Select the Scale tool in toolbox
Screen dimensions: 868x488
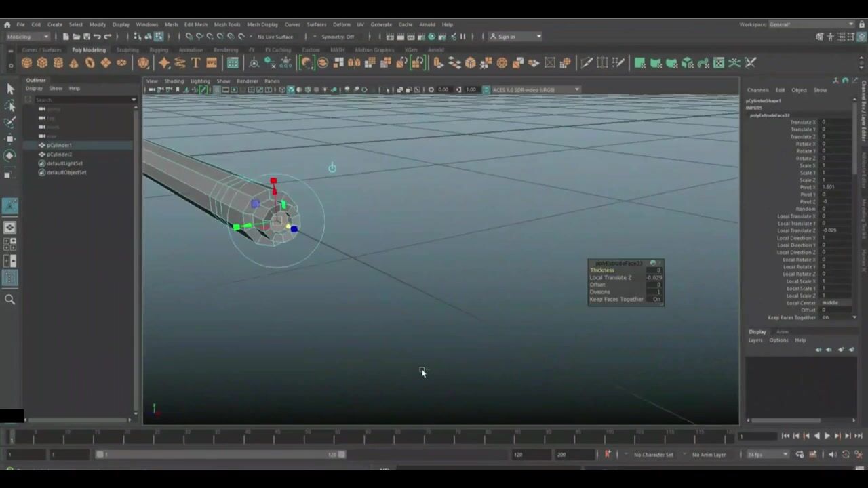pyautogui.click(x=10, y=174)
